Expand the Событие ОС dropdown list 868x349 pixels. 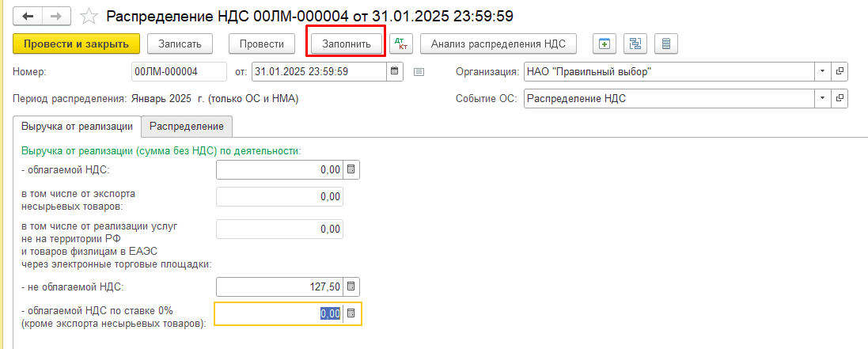tap(823, 99)
